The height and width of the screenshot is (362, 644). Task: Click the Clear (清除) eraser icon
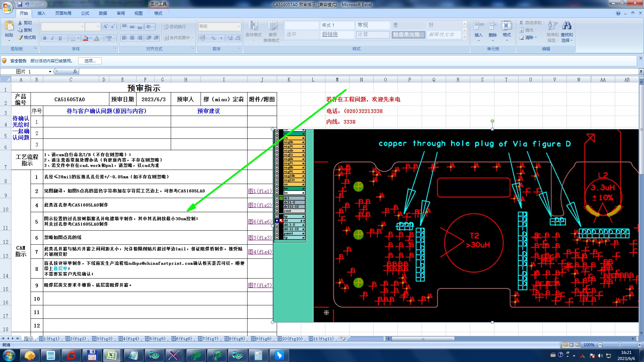click(x=522, y=38)
